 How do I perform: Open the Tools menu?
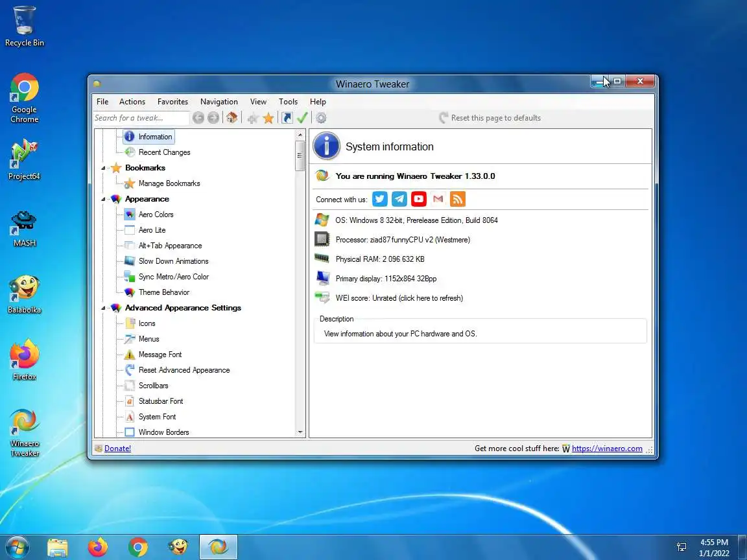pyautogui.click(x=288, y=101)
